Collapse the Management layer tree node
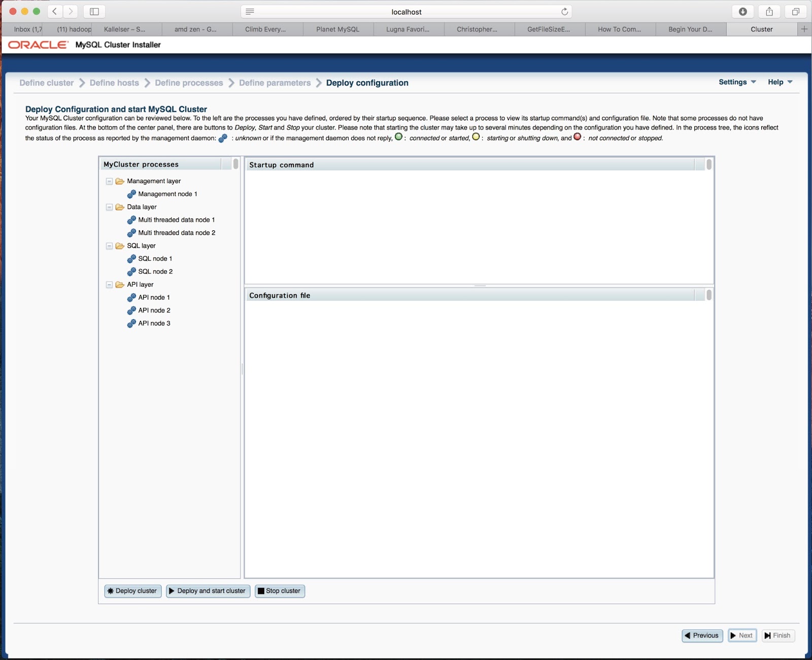This screenshot has height=660, width=812. tap(109, 181)
